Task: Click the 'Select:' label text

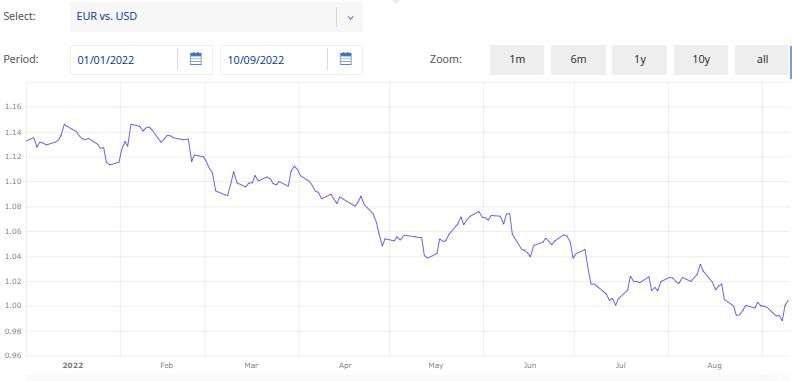Action: coord(20,16)
